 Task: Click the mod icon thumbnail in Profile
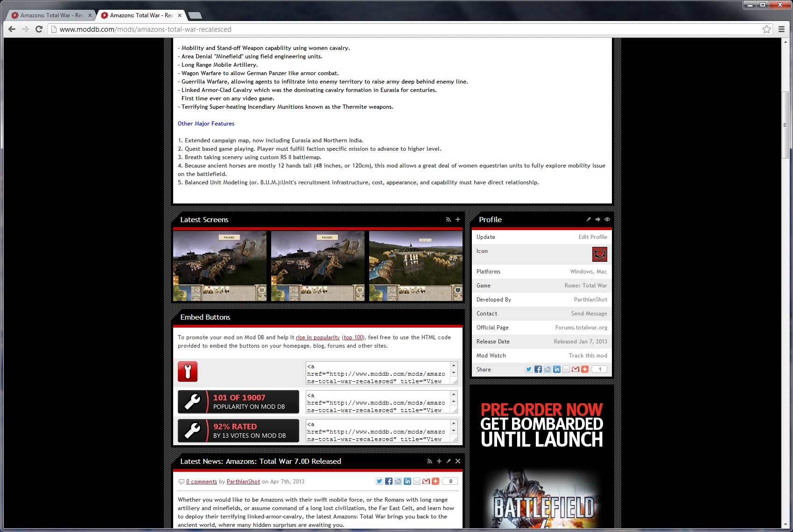click(600, 254)
